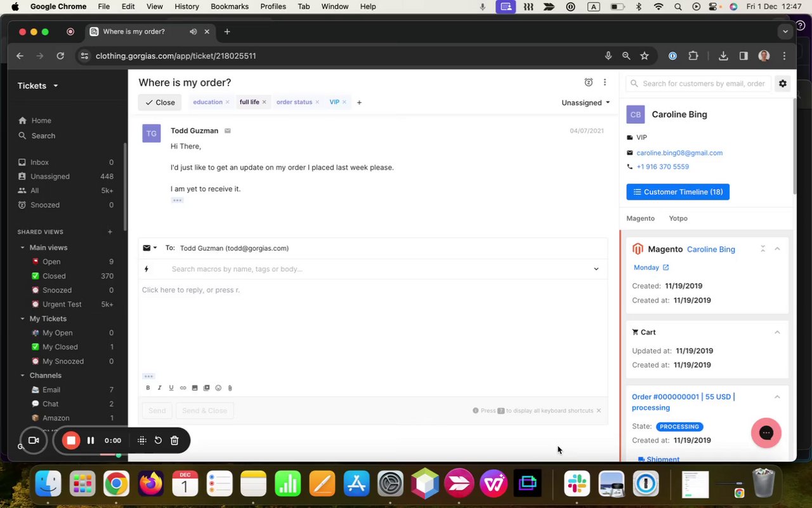Expand the quoted message ellipsis under the message
This screenshot has width=812, height=508.
(177, 200)
